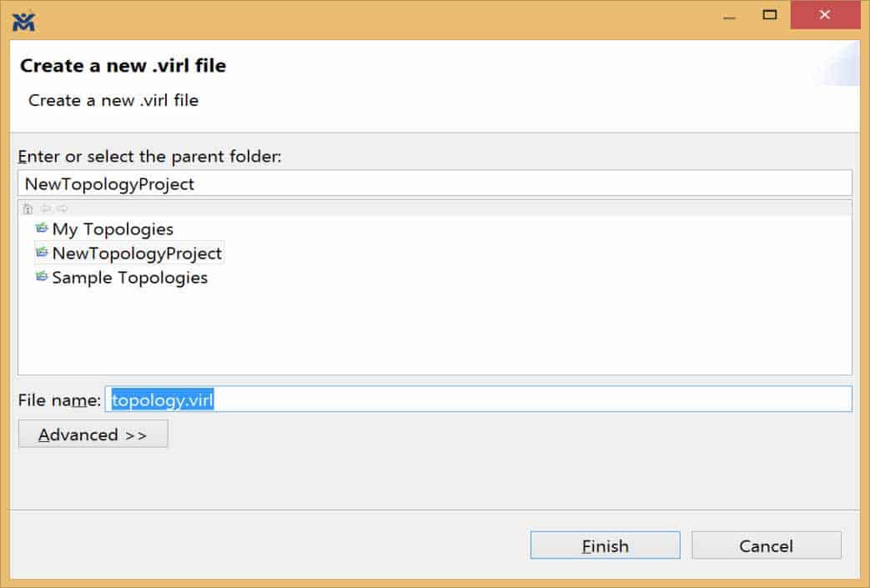Click the forward arrow in folder tree toolbar
The height and width of the screenshot is (588, 870).
[x=62, y=209]
